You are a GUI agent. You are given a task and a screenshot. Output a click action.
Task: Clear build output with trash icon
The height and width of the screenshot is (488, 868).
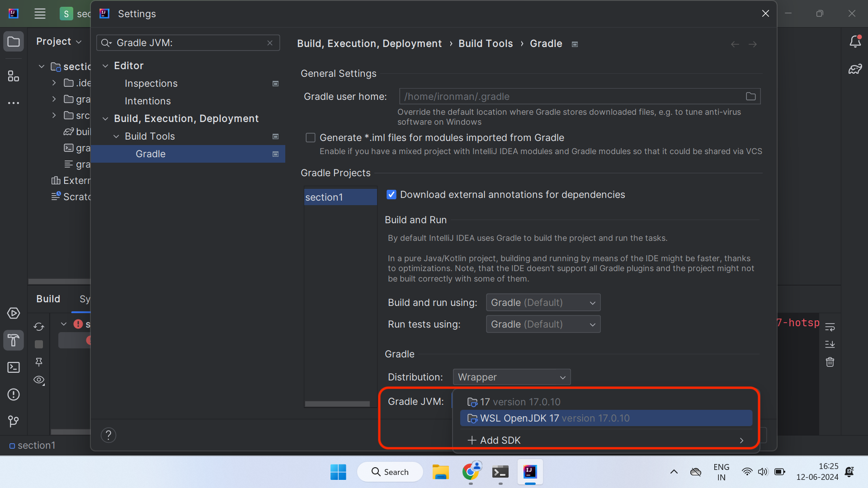coord(830,362)
